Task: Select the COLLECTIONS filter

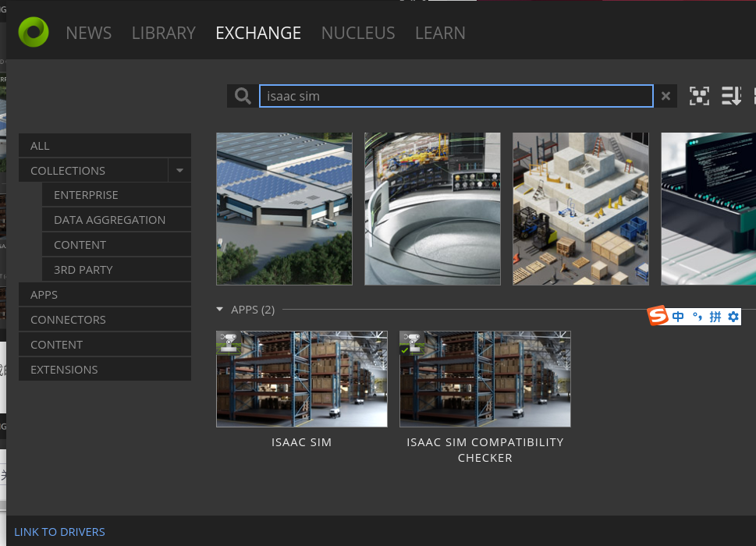Action: point(93,171)
